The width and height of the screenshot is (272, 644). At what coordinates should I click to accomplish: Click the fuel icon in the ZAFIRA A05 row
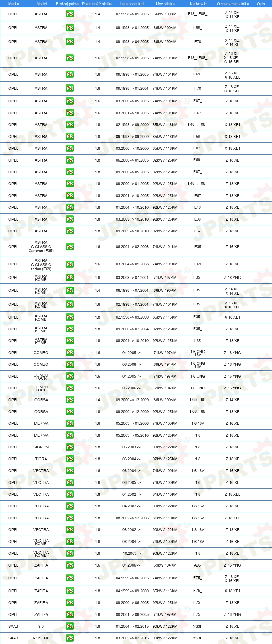pyautogui.click(x=70, y=565)
